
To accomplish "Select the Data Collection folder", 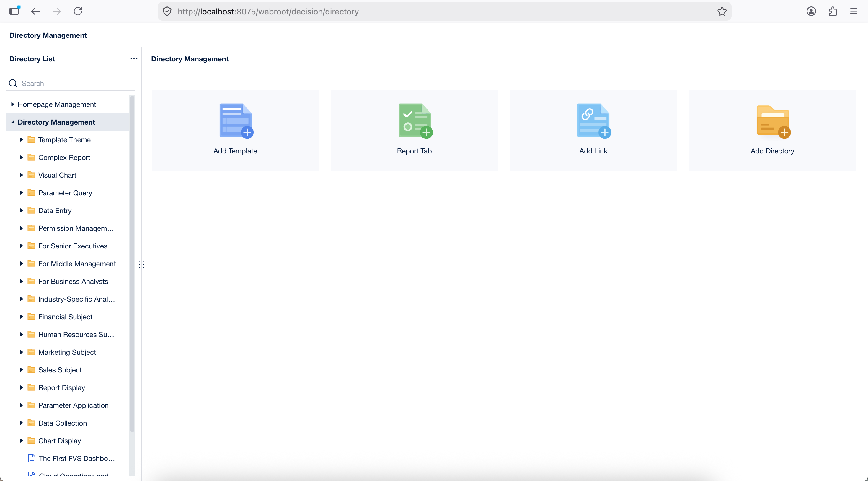I will [x=67, y=423].
